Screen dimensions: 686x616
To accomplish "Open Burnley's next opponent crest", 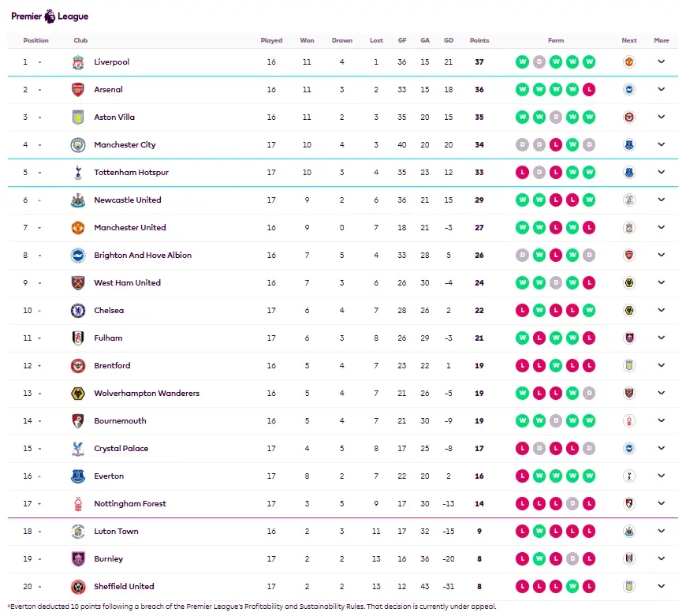I will point(629,558).
